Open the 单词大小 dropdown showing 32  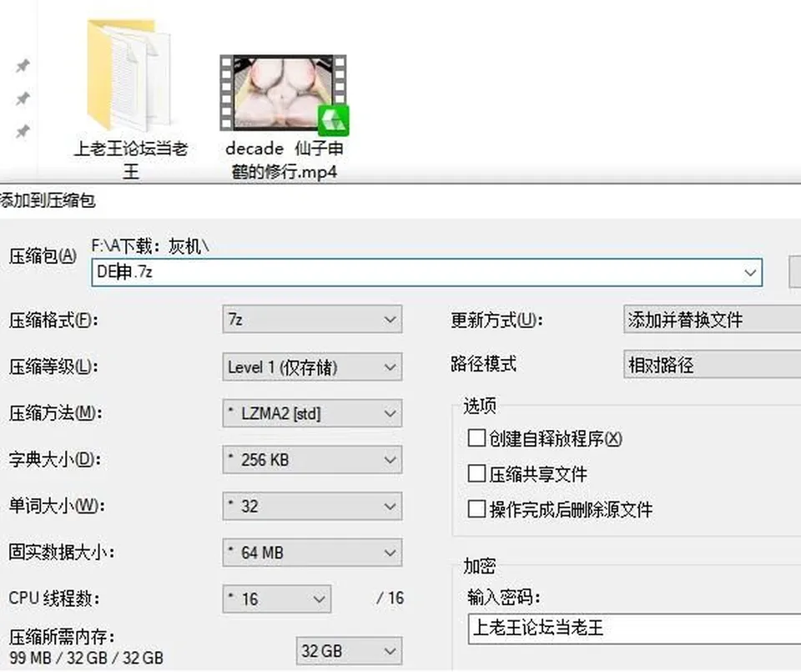(x=312, y=507)
